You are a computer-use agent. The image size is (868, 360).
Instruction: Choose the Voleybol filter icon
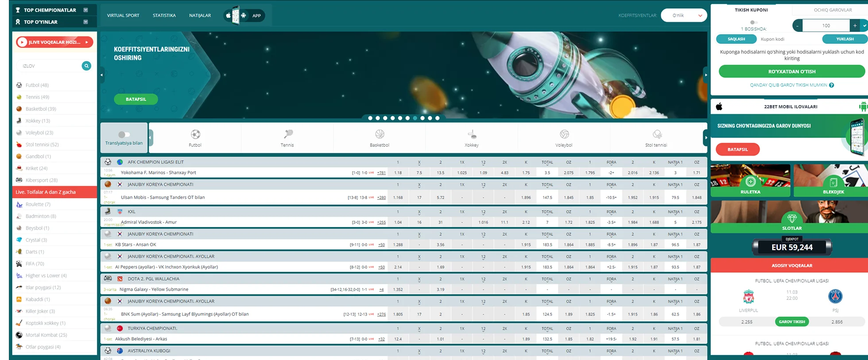564,134
